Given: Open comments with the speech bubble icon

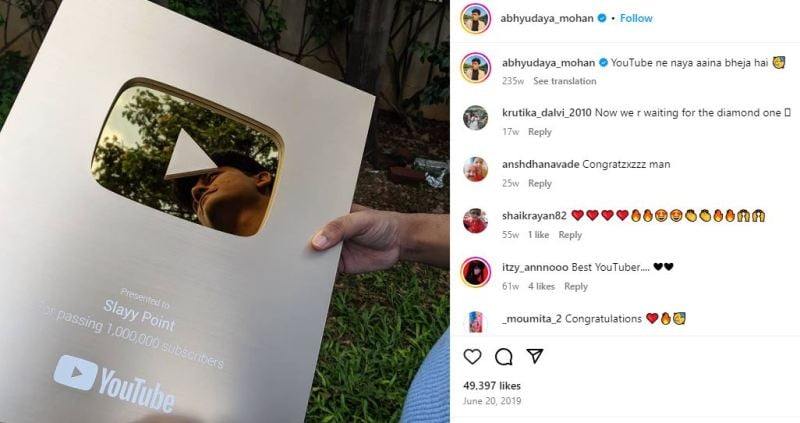Looking at the screenshot, I should tap(504, 357).
